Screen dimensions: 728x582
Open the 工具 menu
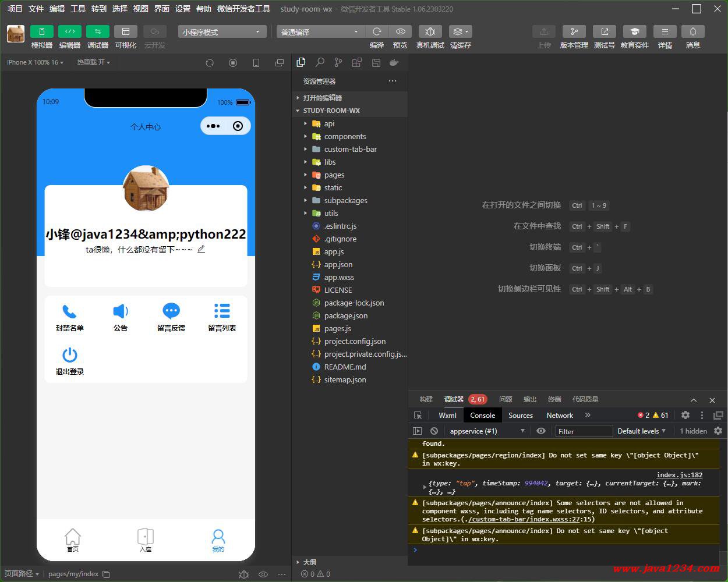click(77, 9)
